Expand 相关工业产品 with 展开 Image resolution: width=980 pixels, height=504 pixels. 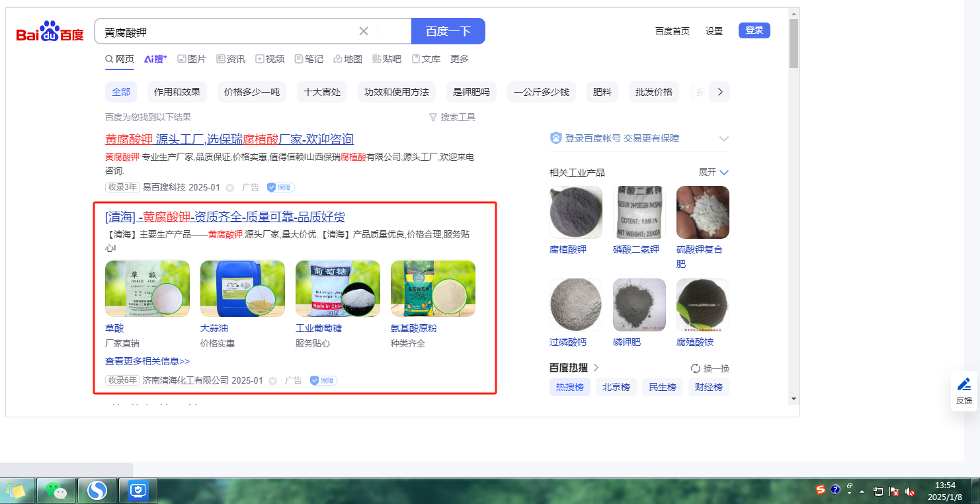coord(714,172)
